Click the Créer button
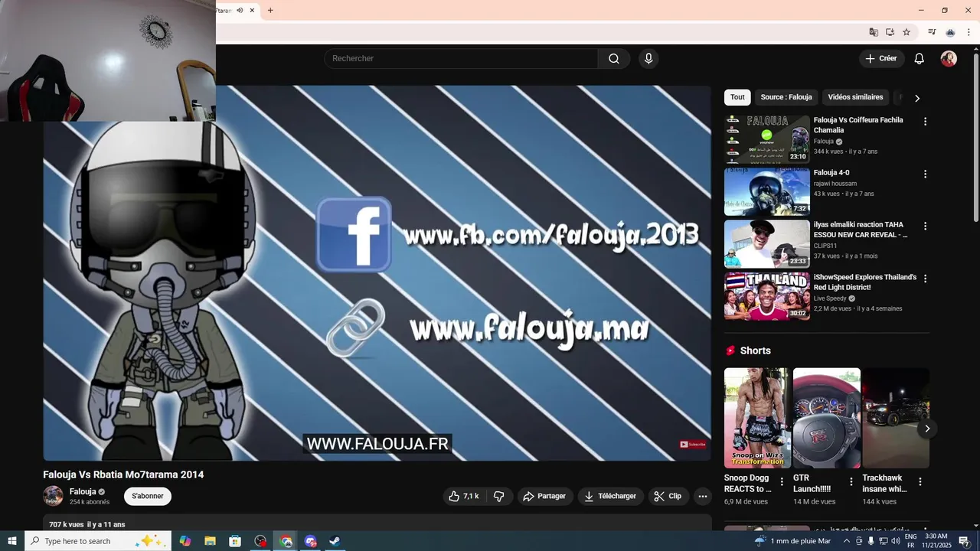Image resolution: width=980 pixels, height=551 pixels. coord(881,59)
